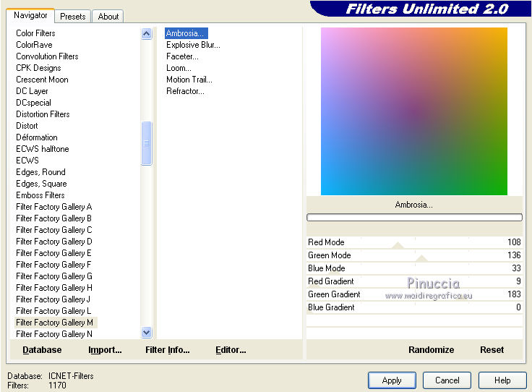
Task: Open the filter Editor...
Action: click(x=231, y=350)
